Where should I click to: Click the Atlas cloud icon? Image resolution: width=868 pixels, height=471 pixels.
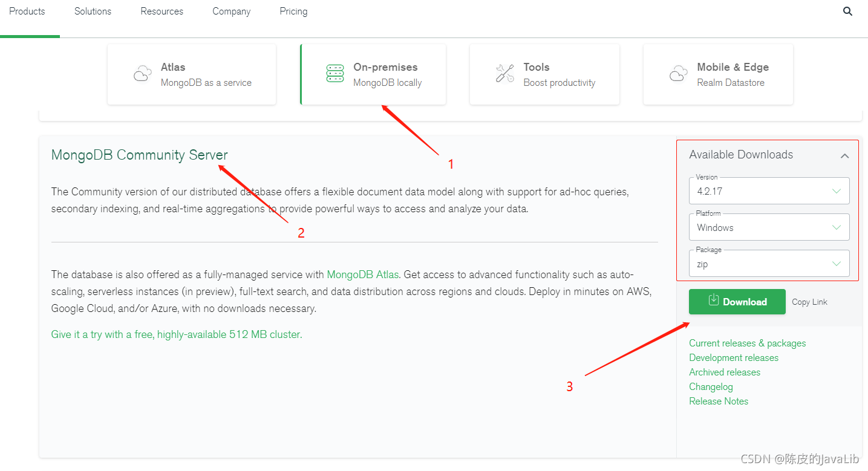(142, 74)
